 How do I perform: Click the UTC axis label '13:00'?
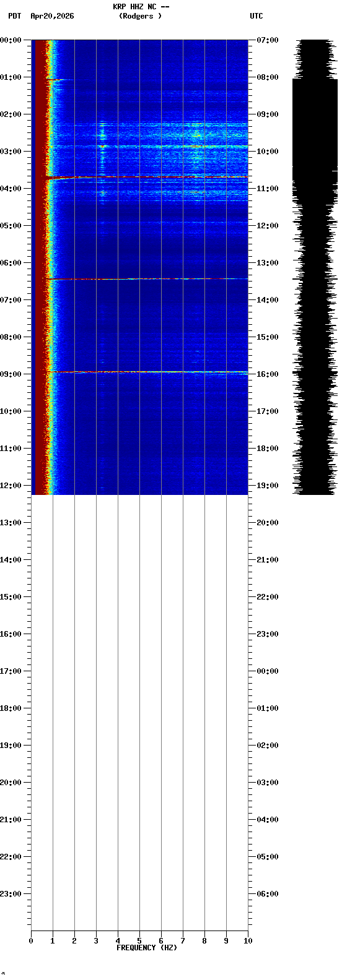268,263
